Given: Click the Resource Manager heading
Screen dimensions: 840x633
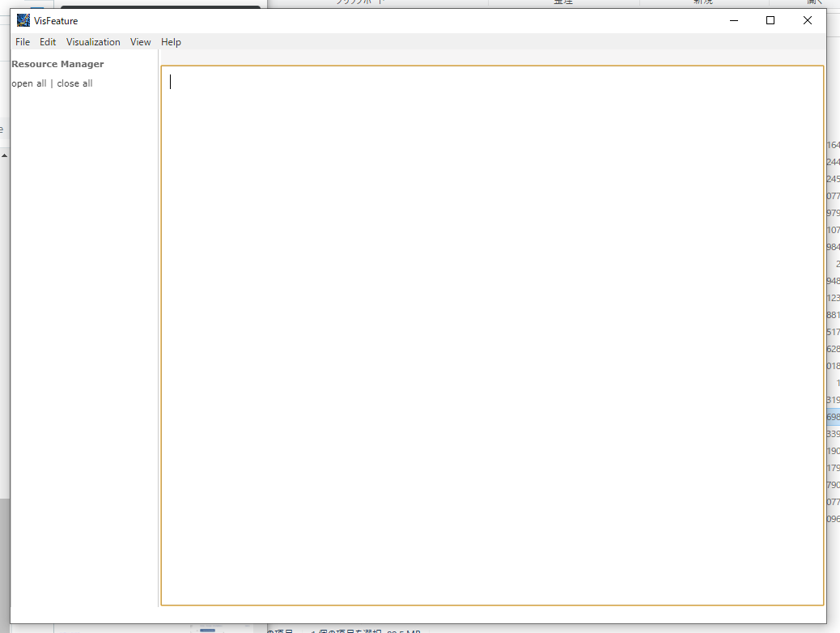Looking at the screenshot, I should [x=57, y=64].
